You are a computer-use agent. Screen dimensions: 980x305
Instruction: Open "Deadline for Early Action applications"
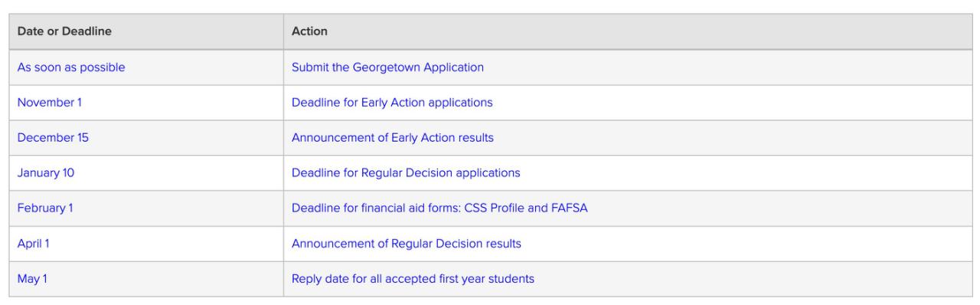pyautogui.click(x=392, y=103)
